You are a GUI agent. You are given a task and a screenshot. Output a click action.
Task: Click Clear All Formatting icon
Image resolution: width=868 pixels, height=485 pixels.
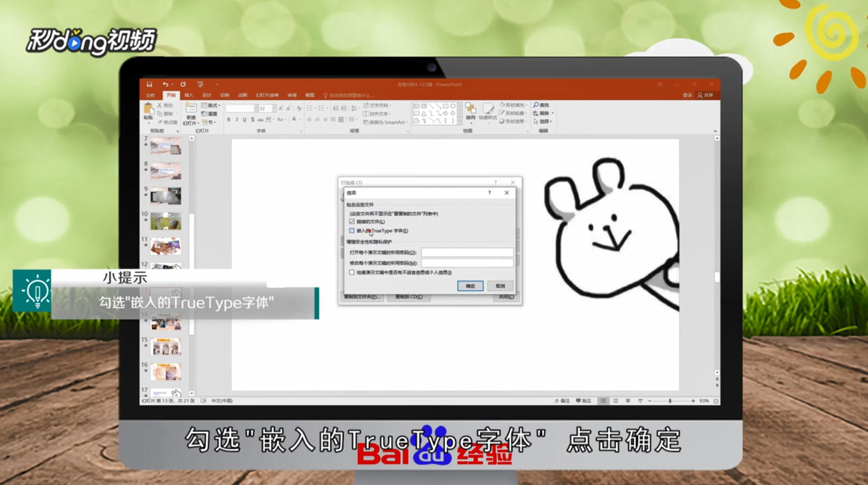[x=299, y=108]
